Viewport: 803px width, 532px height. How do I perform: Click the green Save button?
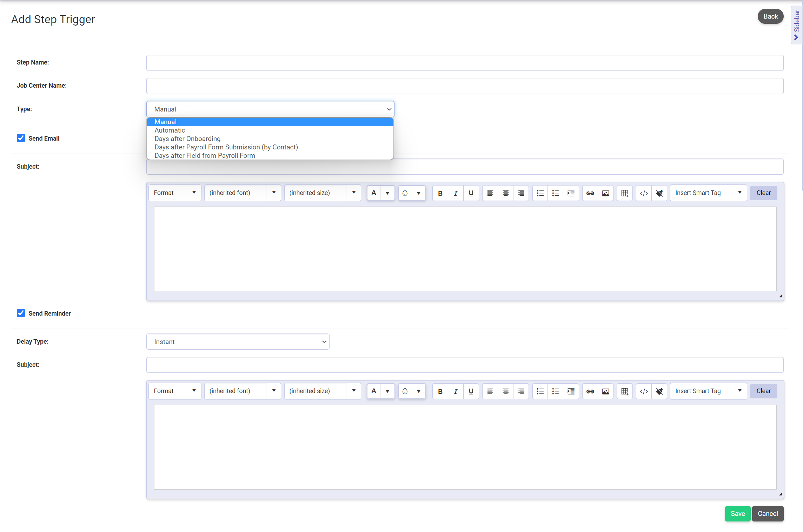[x=737, y=514]
